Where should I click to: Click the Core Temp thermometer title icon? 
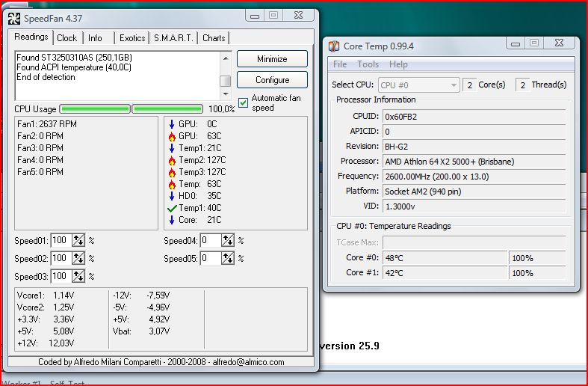[x=334, y=46]
